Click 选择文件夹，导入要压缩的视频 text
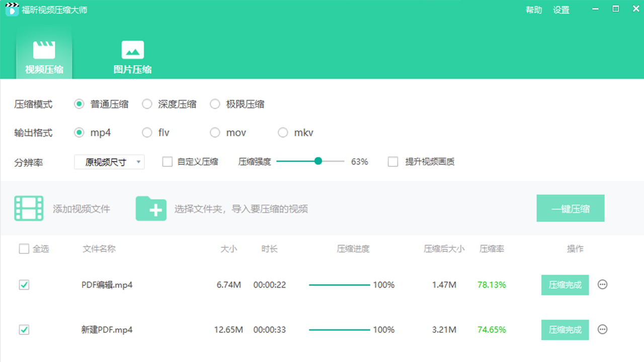 click(241, 209)
